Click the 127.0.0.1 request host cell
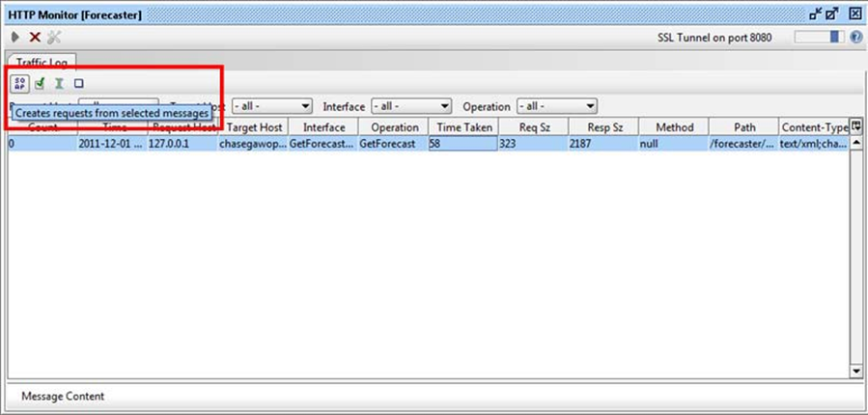Image resolution: width=868 pixels, height=415 pixels. click(x=183, y=144)
